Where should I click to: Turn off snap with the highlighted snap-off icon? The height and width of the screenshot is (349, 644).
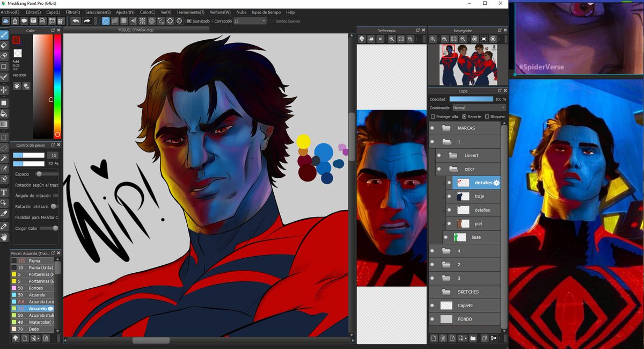[106, 21]
